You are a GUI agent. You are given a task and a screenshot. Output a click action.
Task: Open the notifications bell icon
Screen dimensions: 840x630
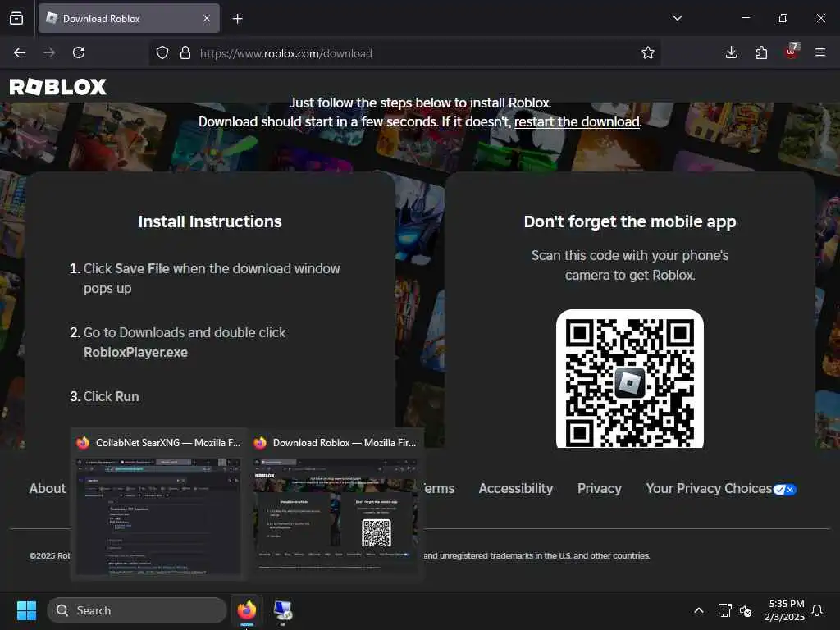pyautogui.click(x=817, y=610)
